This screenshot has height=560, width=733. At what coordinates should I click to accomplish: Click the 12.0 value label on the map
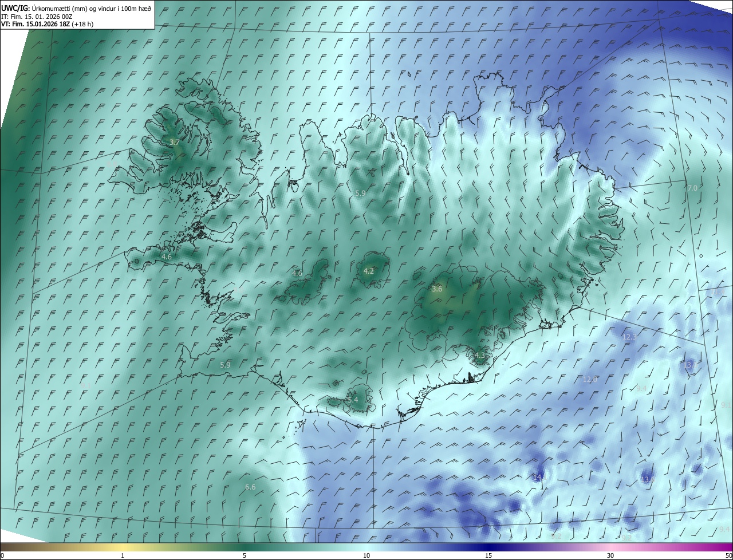pos(590,380)
